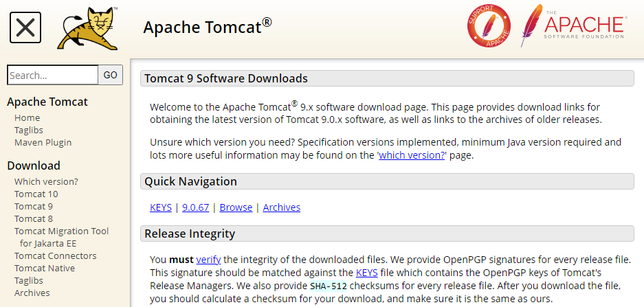The image size is (644, 307).
Task: Click the Apache Tomcat sidebar heading
Action: pos(47,102)
